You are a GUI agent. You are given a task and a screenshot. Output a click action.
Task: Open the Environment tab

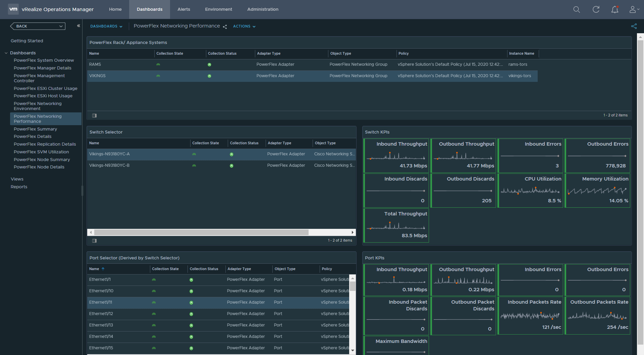(219, 9)
